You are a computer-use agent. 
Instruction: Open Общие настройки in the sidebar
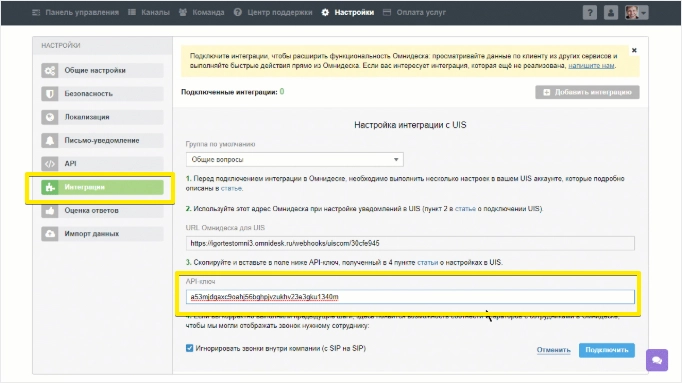click(102, 70)
